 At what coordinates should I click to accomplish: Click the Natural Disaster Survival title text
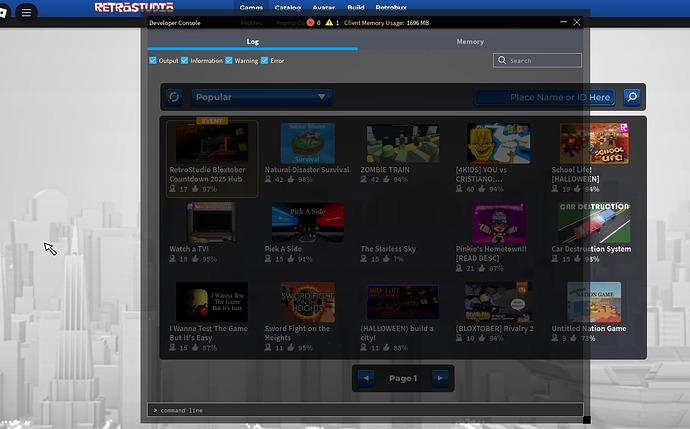(x=307, y=169)
